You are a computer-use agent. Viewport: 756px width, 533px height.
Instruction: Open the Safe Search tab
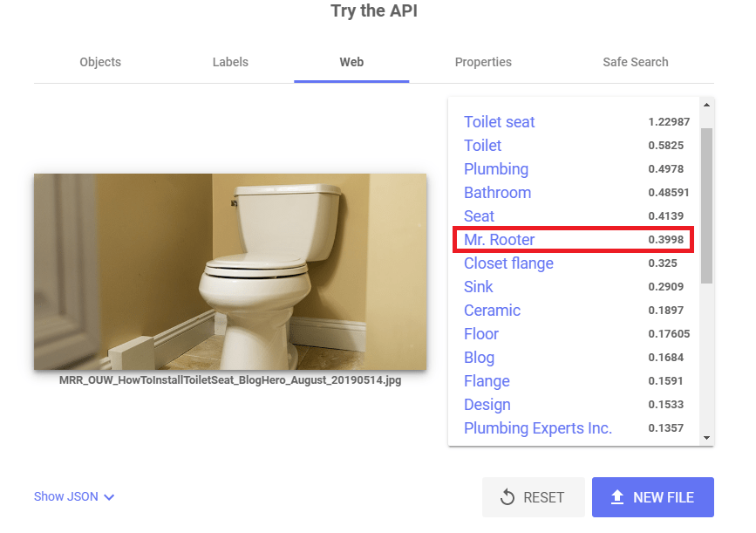coord(636,62)
